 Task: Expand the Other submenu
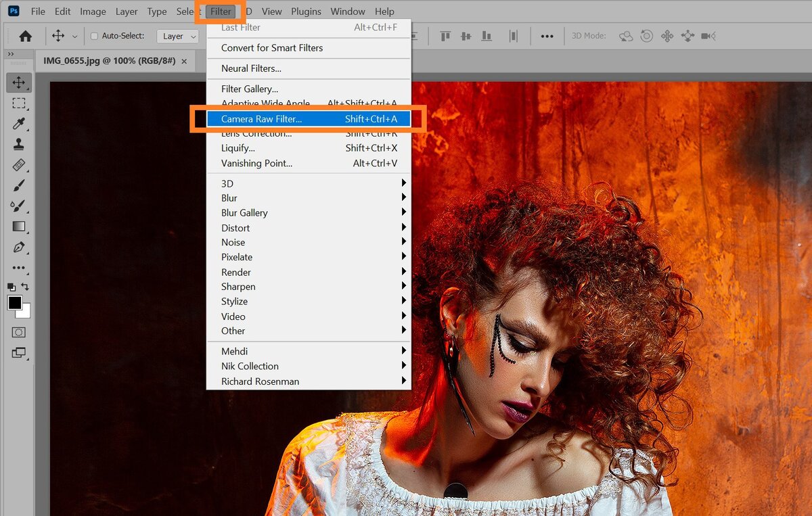309,331
